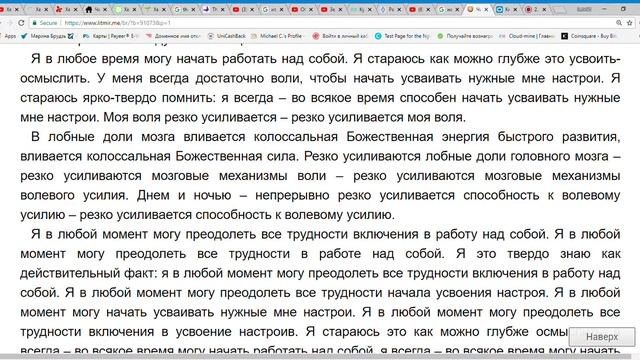Screen dimensions: 640x360
Task: Click the blue checkmark favicon of Марина Брудзь
Action: click(x=24, y=36)
